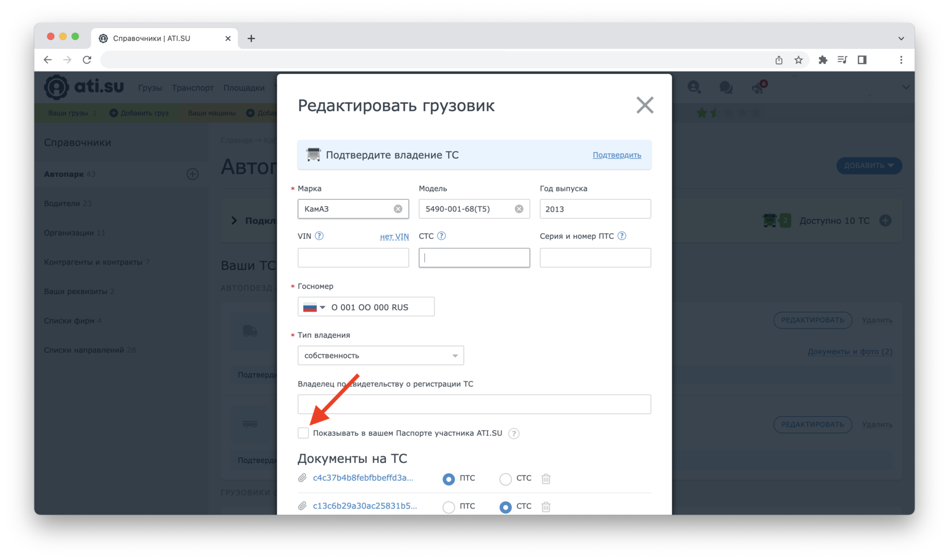Open Документы и фото (2) link
The width and height of the screenshot is (949, 560).
(x=850, y=351)
